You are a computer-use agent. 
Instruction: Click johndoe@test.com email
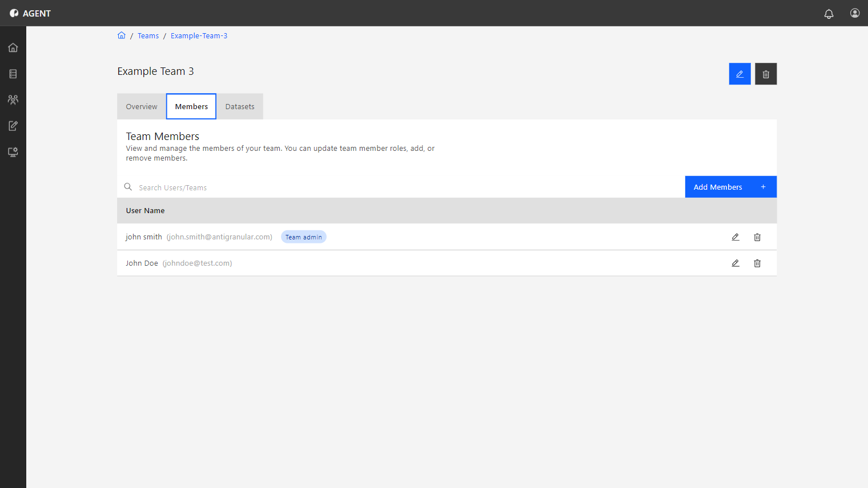(197, 263)
